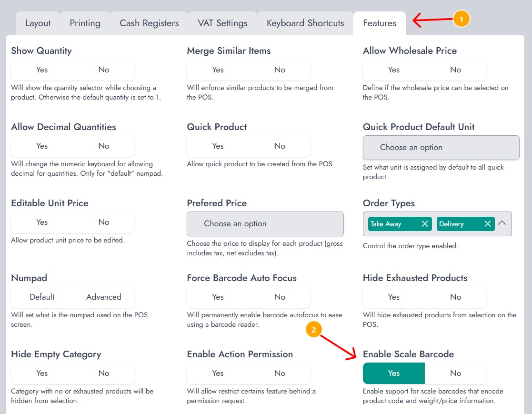The image size is (532, 414).
Task: Open the VAT Settings tab
Action: coord(222,23)
